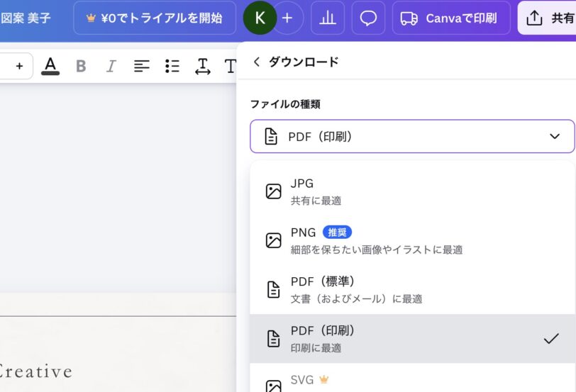576x392 pixels.
Task: Expand the ファイルの種類 dropdown
Action: pos(412,136)
